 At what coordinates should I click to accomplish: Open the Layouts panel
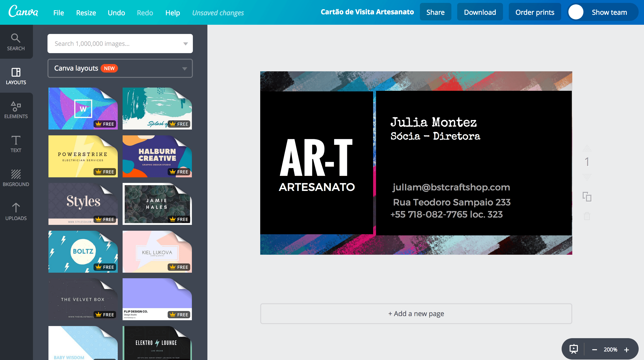[16, 76]
